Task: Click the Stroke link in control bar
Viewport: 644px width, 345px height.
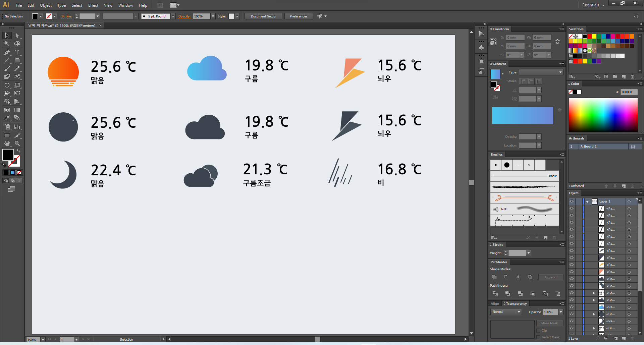Action: coord(66,16)
